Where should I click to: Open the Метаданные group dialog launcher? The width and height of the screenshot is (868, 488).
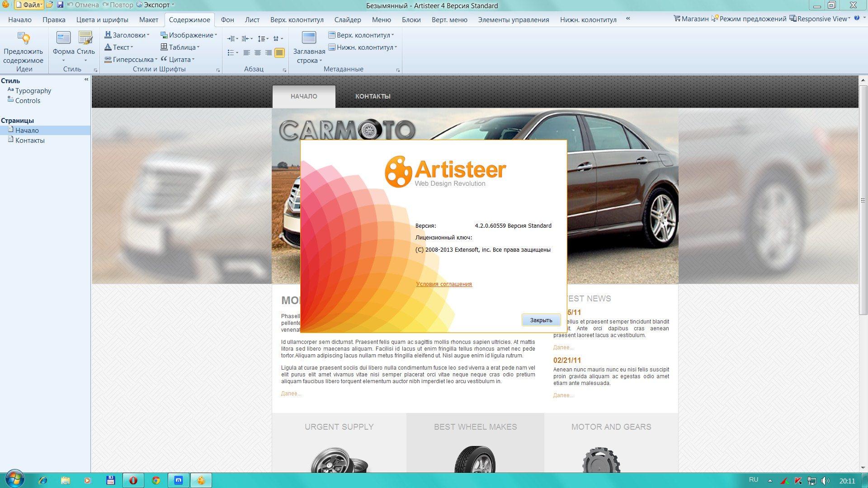click(x=398, y=70)
